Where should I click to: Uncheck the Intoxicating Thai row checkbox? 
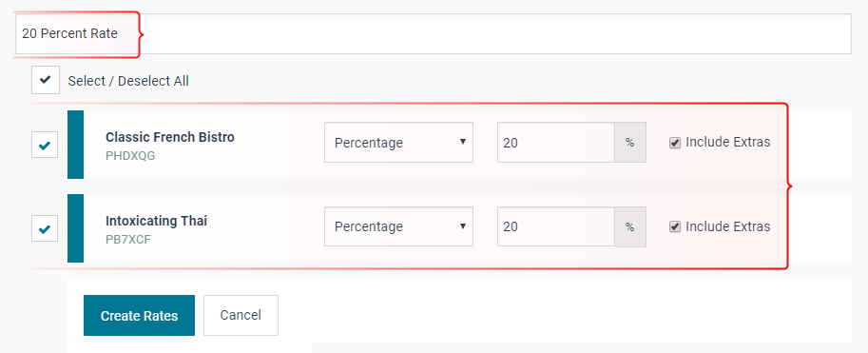tap(45, 227)
